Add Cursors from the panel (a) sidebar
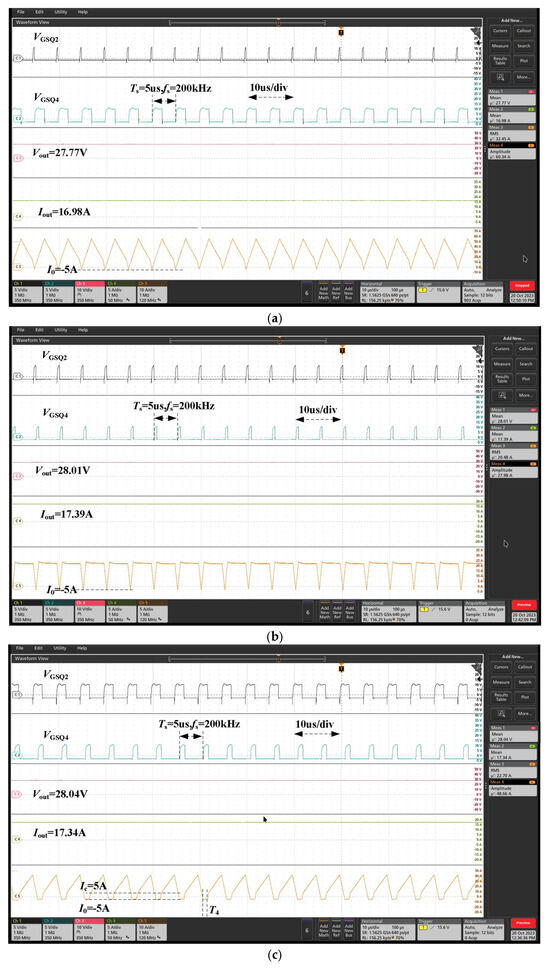550x968 pixels. click(501, 31)
